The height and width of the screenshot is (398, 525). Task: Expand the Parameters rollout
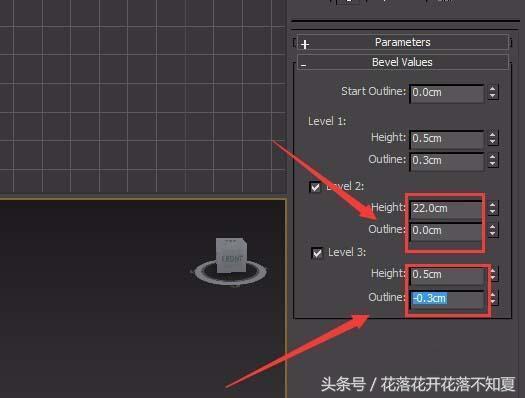click(x=402, y=43)
